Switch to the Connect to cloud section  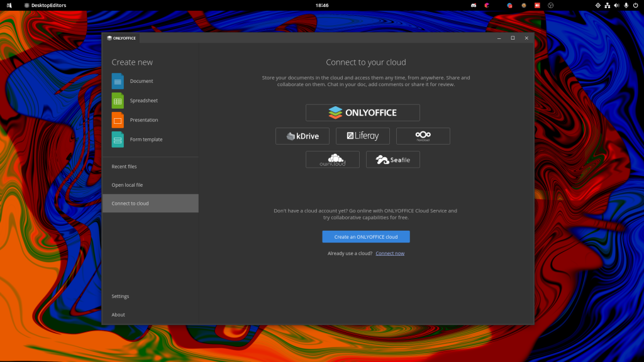[130, 203]
